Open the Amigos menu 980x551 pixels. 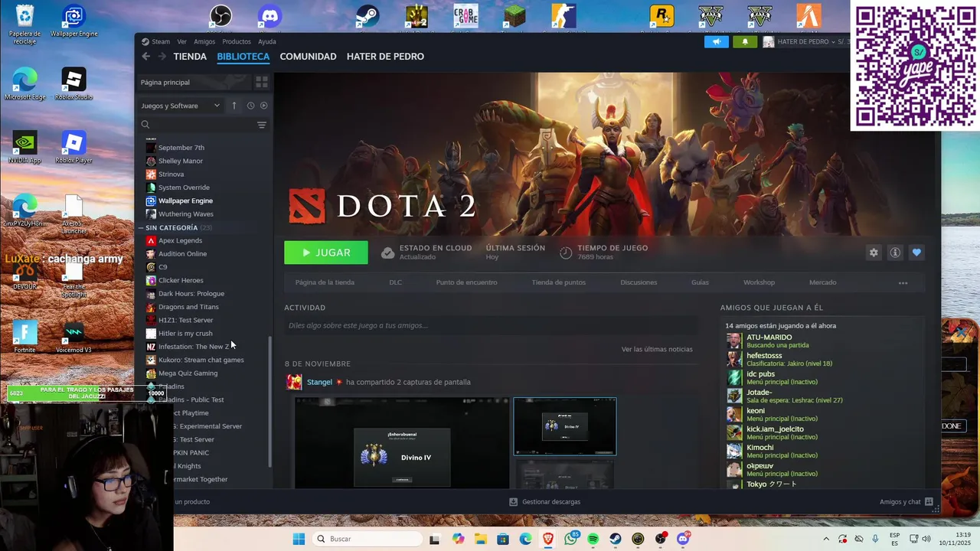coord(204,42)
